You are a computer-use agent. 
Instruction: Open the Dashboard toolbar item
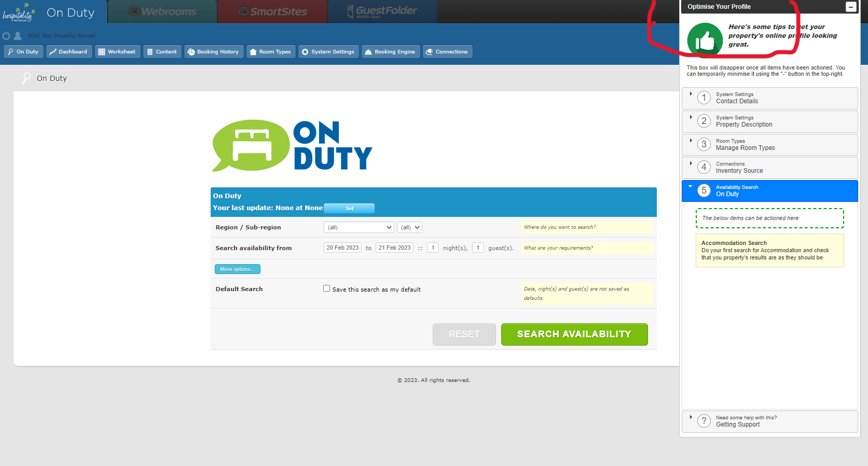(x=69, y=52)
